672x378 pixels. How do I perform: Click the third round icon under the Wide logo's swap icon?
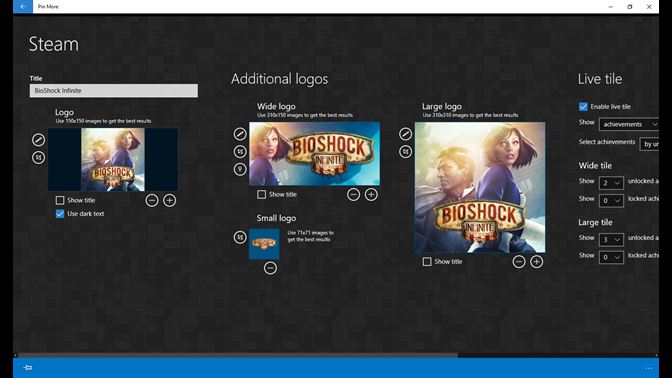tap(240, 169)
